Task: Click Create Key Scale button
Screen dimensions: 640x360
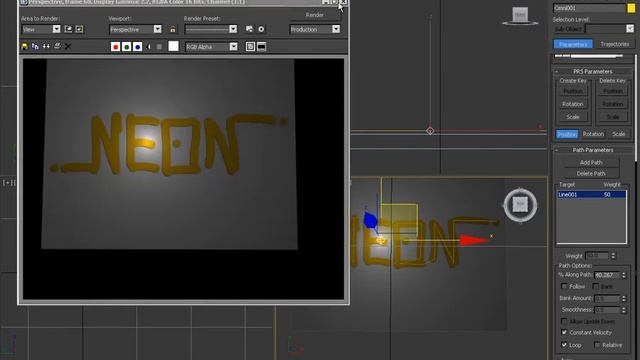Action: tap(573, 117)
